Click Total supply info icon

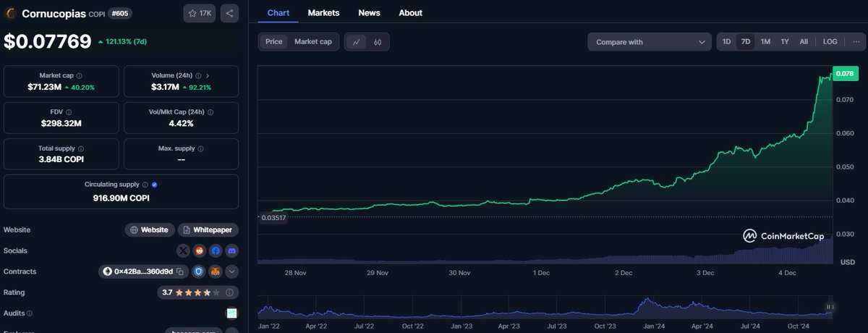[x=80, y=148]
